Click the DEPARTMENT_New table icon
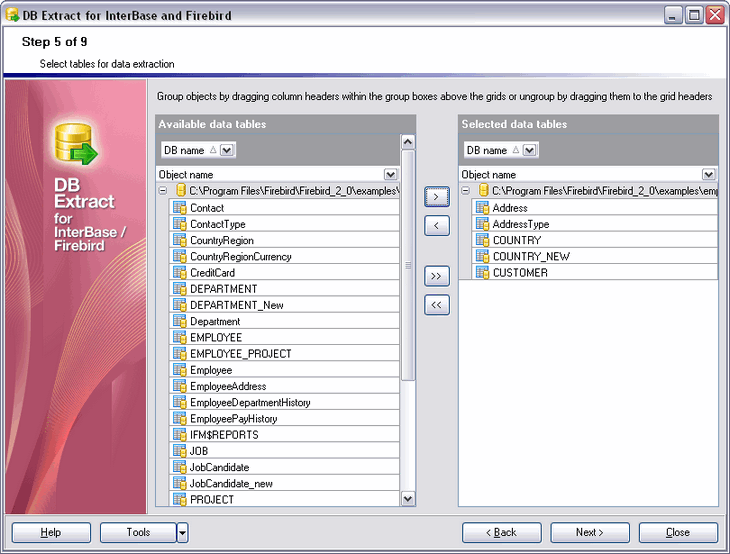730x554 pixels. (180, 305)
